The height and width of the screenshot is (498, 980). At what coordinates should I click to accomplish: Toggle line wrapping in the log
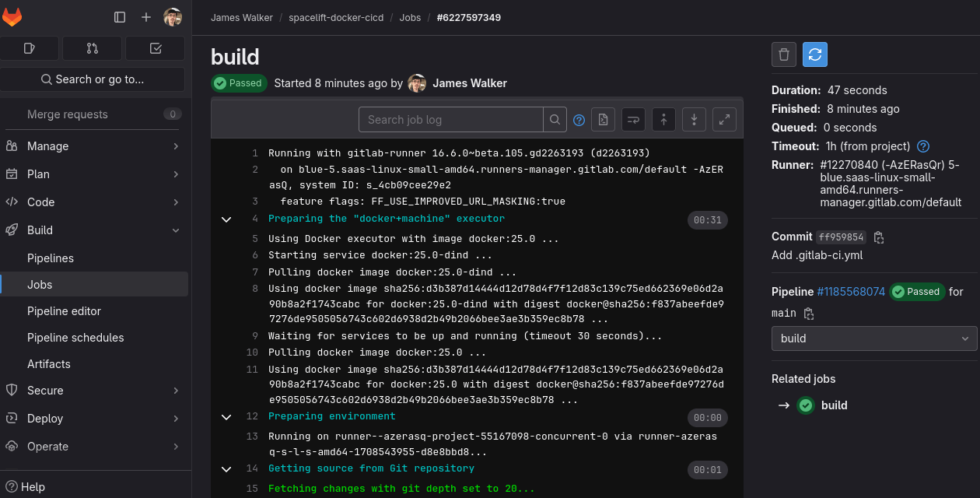[632, 119]
